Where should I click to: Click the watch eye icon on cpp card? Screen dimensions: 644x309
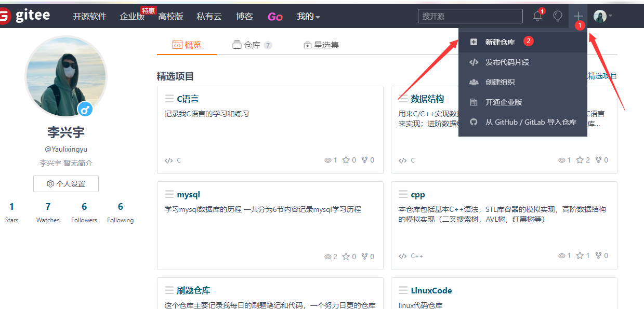[562, 256]
